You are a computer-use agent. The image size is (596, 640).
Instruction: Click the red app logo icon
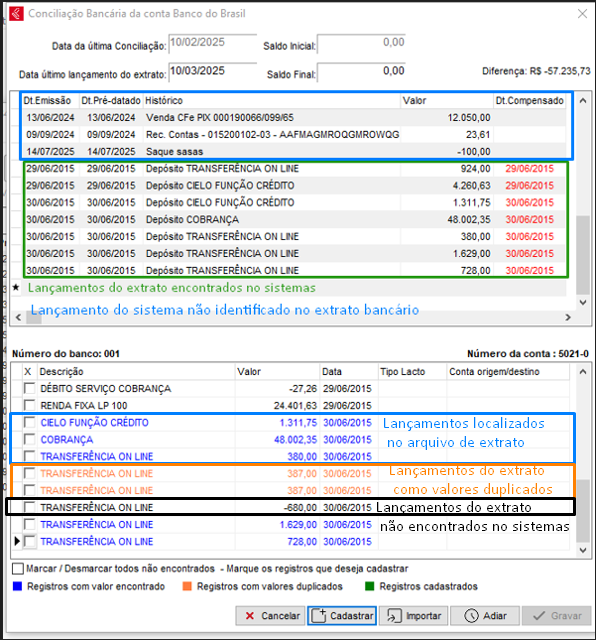coord(16,13)
